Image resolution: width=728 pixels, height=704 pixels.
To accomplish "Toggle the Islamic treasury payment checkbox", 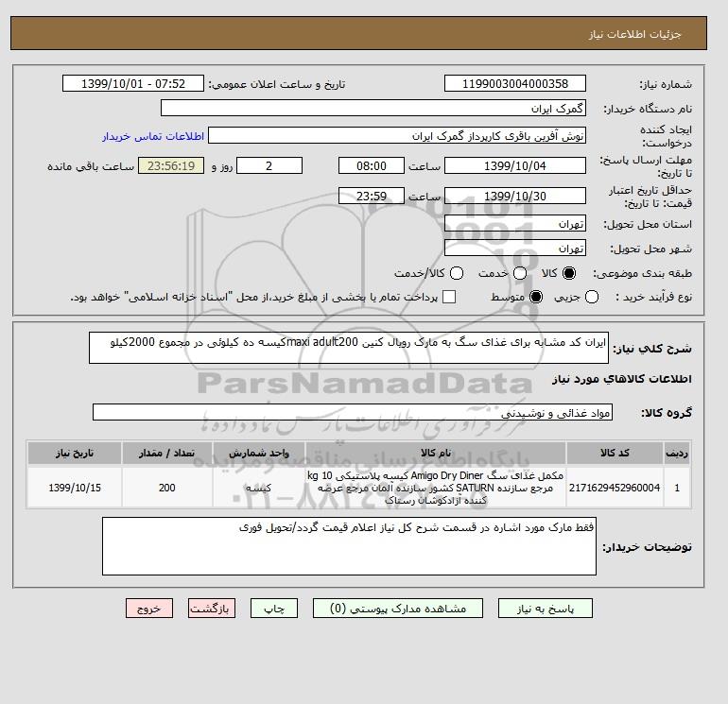I will (449, 297).
